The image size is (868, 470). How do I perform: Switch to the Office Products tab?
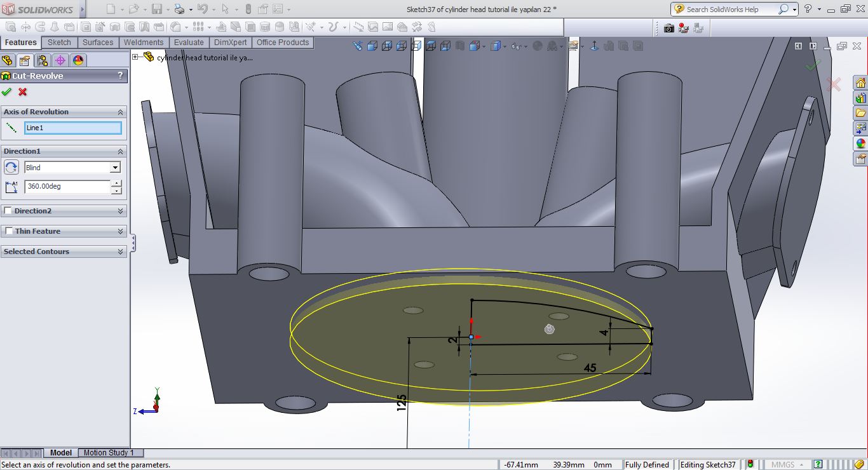[283, 43]
